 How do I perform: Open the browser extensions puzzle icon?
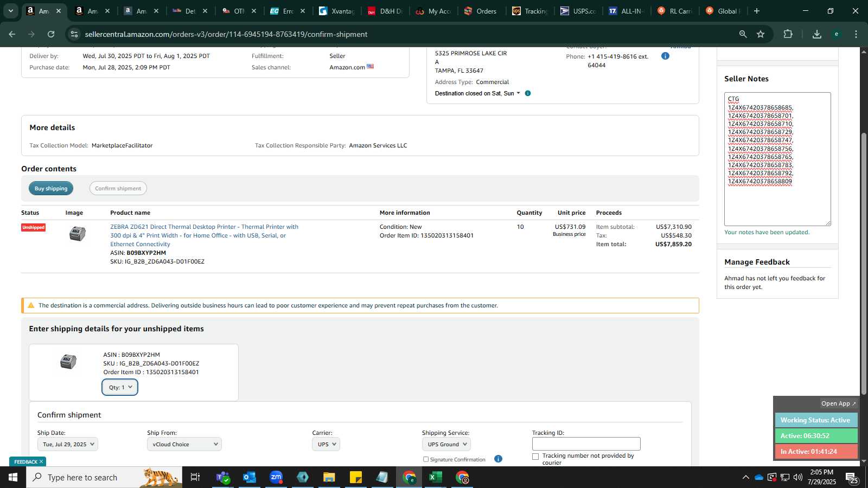pyautogui.click(x=788, y=34)
